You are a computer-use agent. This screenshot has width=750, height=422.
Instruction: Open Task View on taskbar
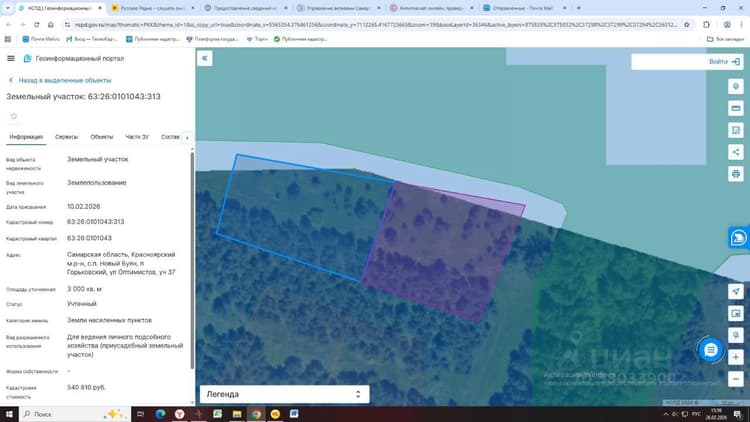coord(141,414)
